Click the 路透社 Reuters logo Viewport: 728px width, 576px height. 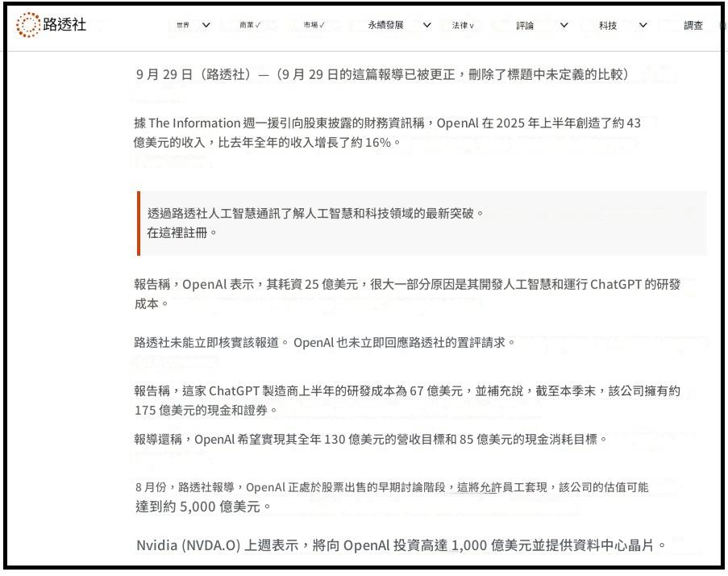pos(51,25)
